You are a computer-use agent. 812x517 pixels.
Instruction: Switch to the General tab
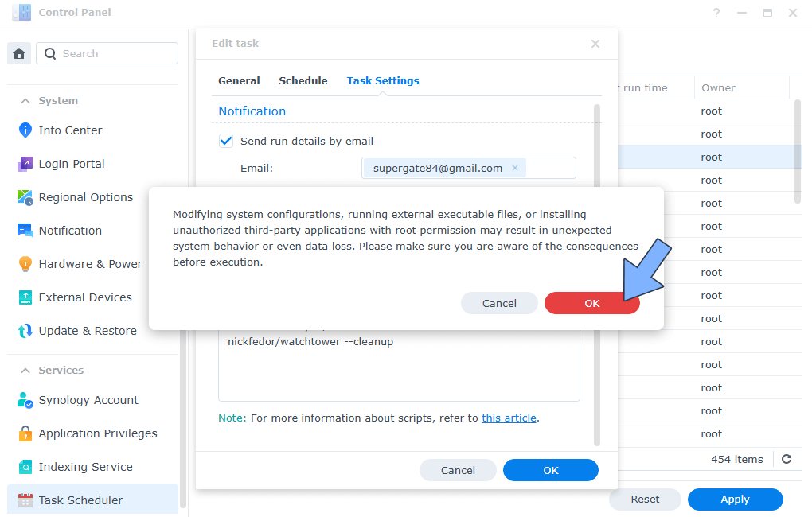[x=239, y=80]
